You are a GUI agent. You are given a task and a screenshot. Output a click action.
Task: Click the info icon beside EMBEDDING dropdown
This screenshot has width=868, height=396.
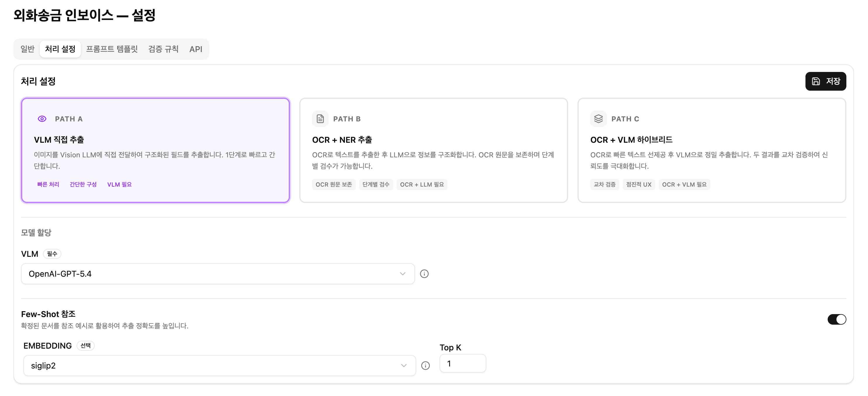(426, 366)
